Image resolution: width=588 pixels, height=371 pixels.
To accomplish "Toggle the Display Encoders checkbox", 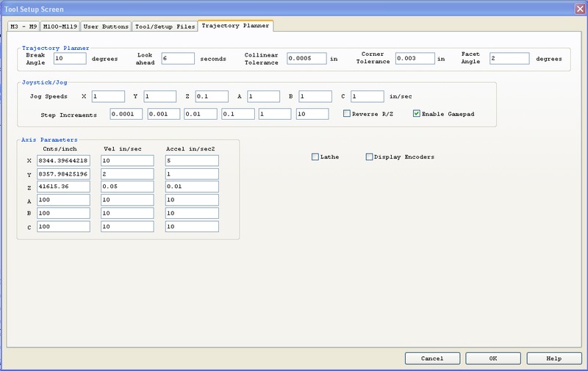I will (370, 156).
